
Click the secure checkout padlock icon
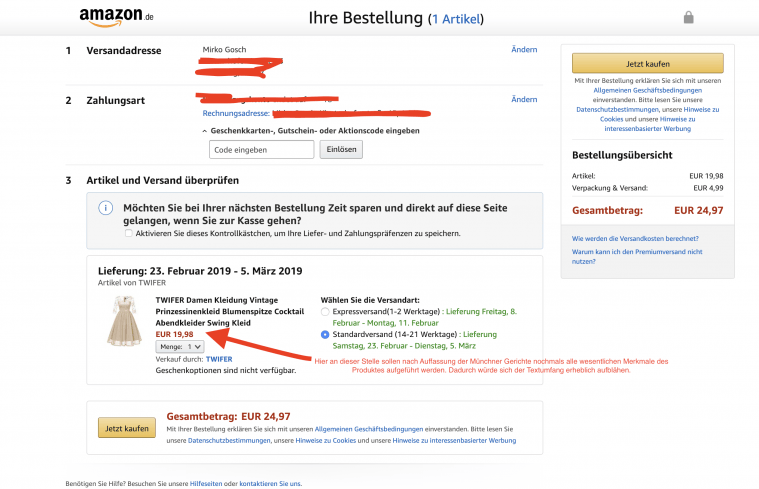pos(687,18)
